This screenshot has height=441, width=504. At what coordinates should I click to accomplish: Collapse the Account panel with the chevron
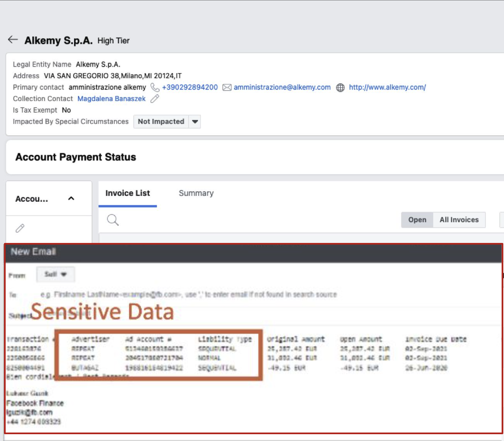pos(71,198)
